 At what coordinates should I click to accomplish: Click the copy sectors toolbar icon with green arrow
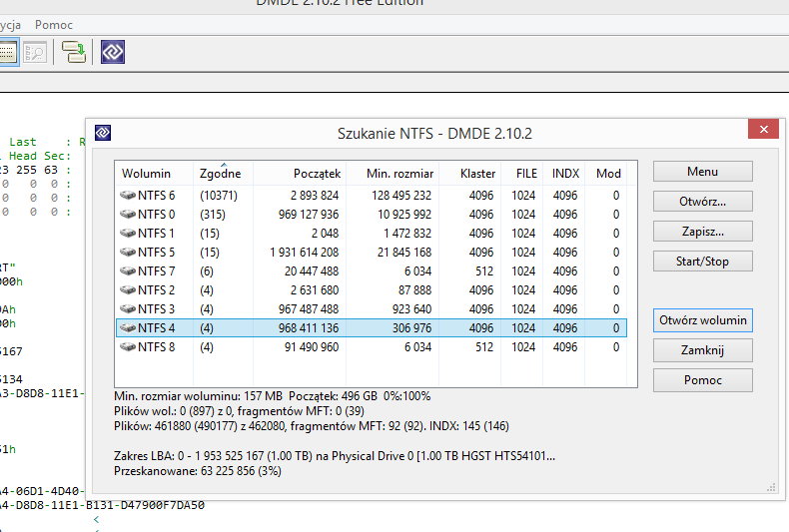pyautogui.click(x=74, y=52)
